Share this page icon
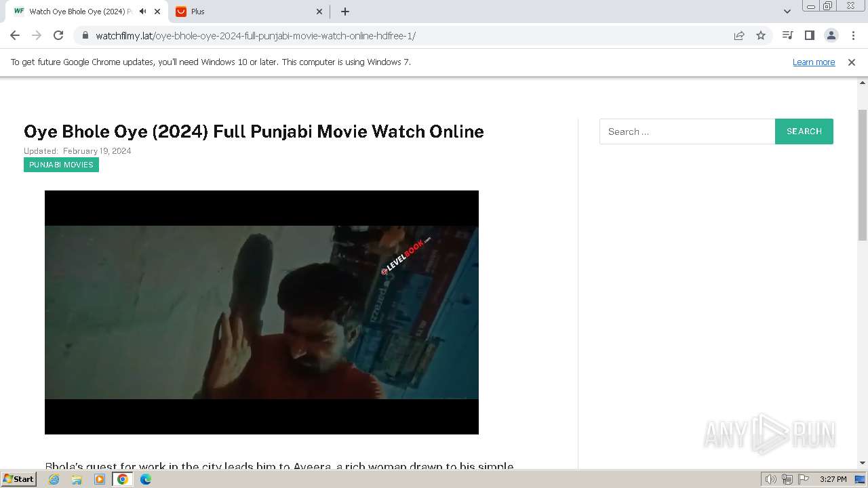Screen dimensions: 868x488 pyautogui.click(x=739, y=36)
